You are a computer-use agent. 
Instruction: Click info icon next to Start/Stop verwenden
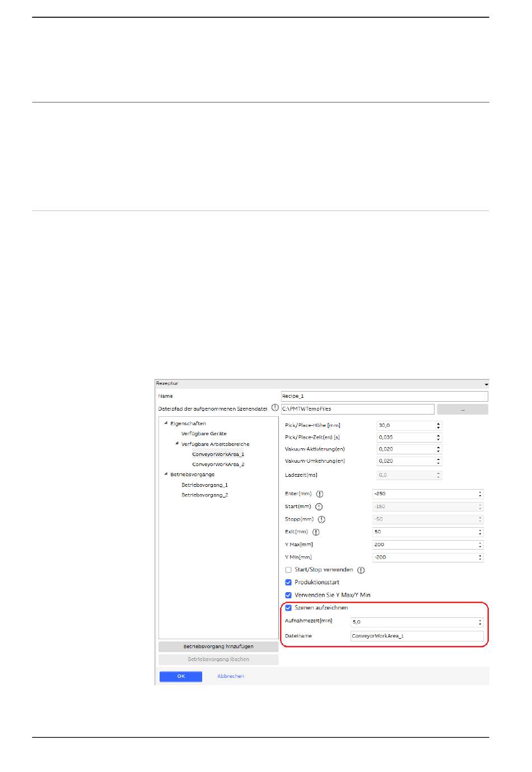click(361, 570)
